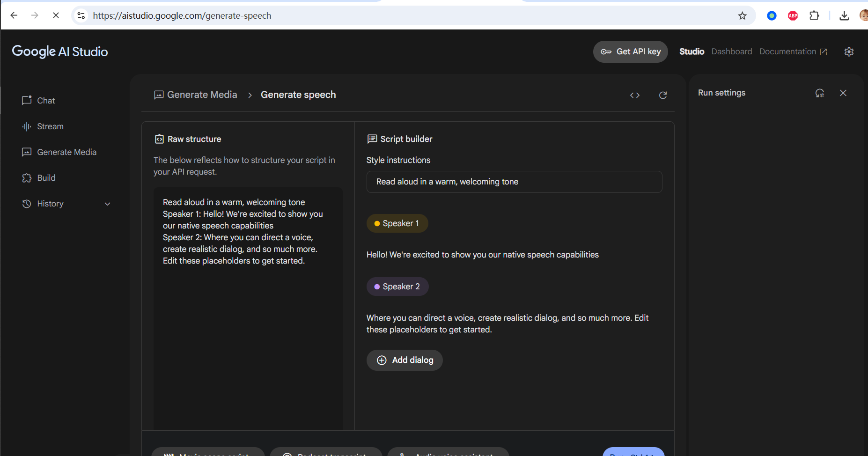Open the blue circle browser extension

pos(772,16)
